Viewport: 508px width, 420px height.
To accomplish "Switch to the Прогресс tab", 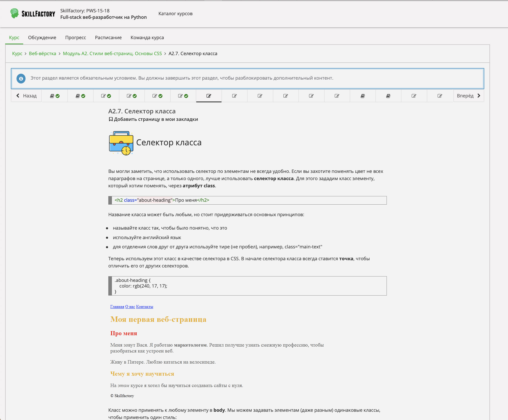I will tap(76, 38).
